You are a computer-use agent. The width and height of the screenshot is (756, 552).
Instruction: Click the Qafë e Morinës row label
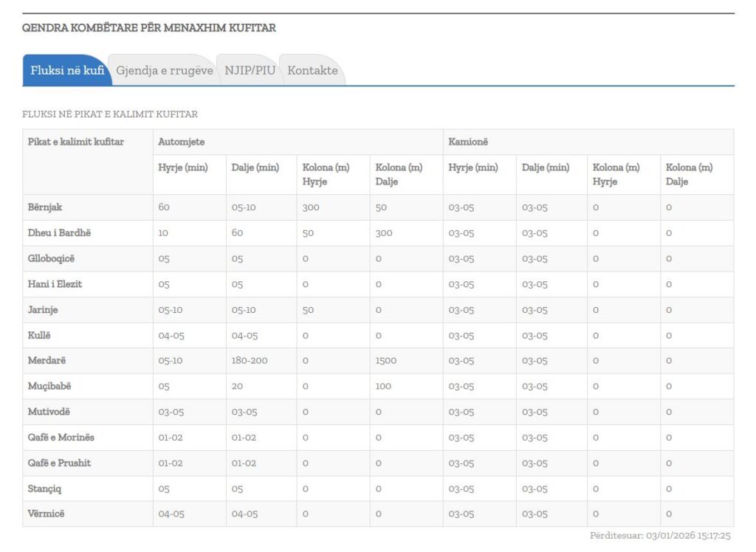[x=61, y=438]
